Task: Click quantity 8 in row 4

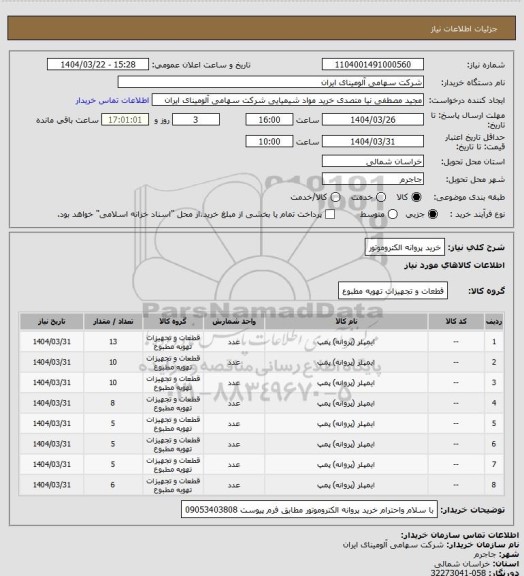Action: click(x=113, y=403)
